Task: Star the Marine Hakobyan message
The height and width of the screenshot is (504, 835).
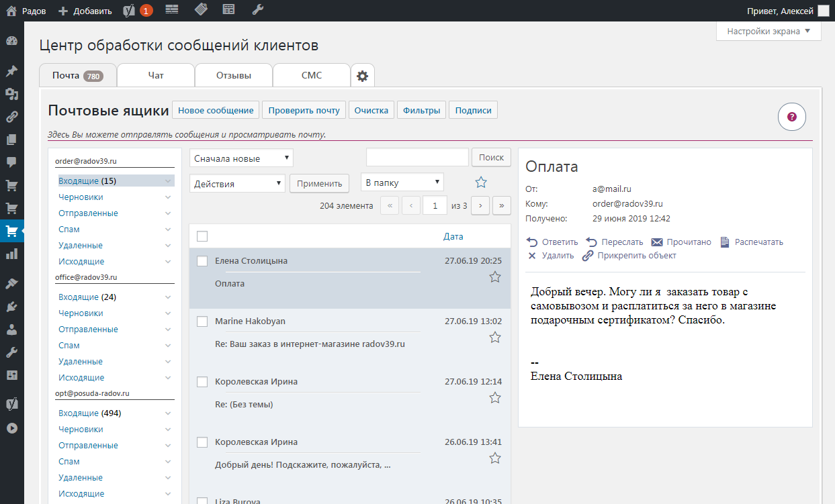Action: [495, 337]
